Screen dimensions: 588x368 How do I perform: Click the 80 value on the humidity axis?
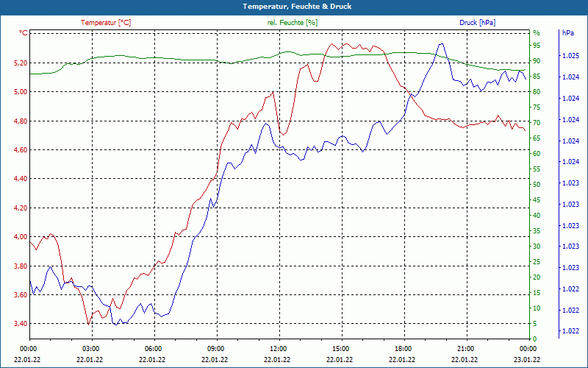[537, 92]
